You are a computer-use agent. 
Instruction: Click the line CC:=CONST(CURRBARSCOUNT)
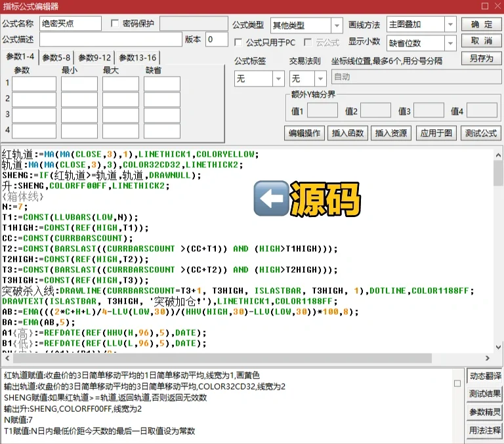point(68,238)
